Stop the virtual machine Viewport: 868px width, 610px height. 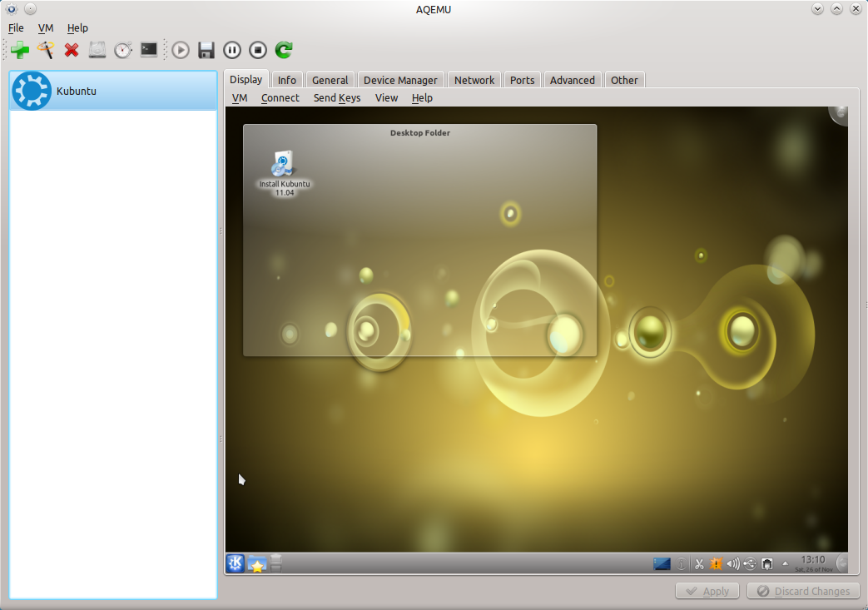pos(258,51)
